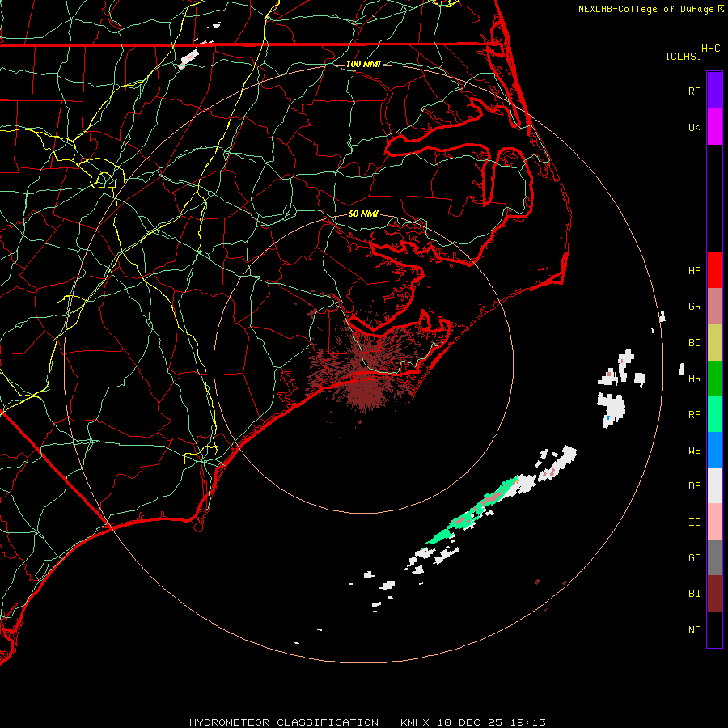This screenshot has width=728, height=728.
Task: Select the IC ice crystals pink swatch
Action: (714, 522)
